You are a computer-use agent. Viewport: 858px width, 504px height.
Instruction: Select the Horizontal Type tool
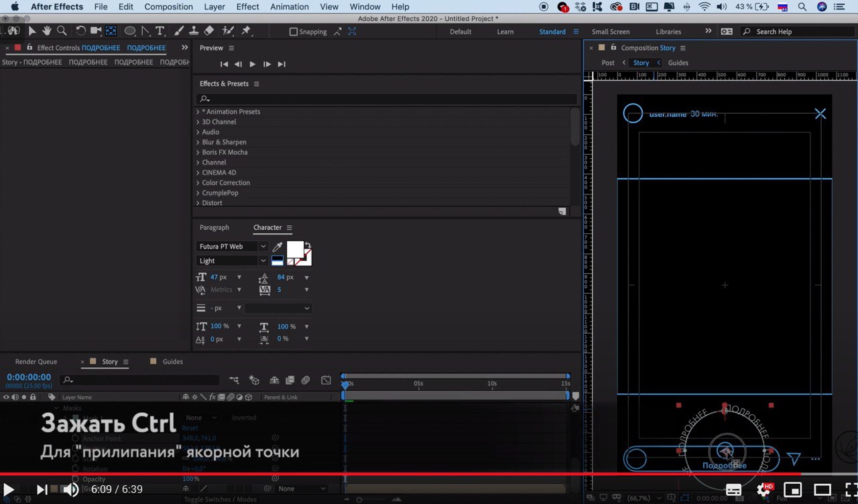160,31
